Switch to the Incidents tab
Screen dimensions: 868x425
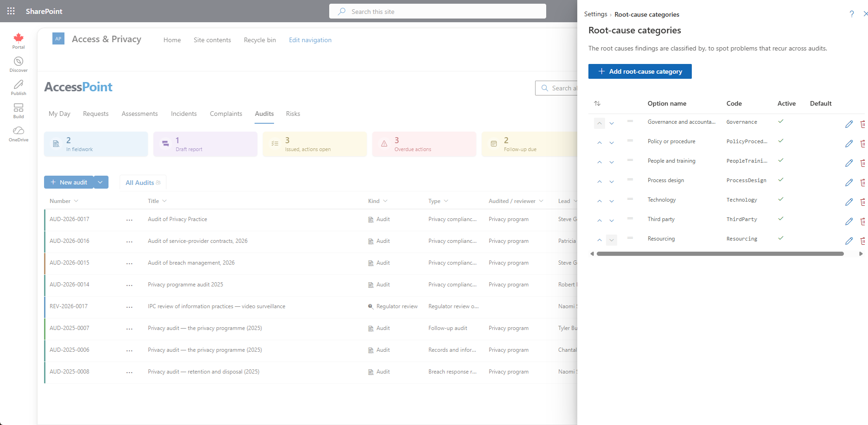pos(184,114)
